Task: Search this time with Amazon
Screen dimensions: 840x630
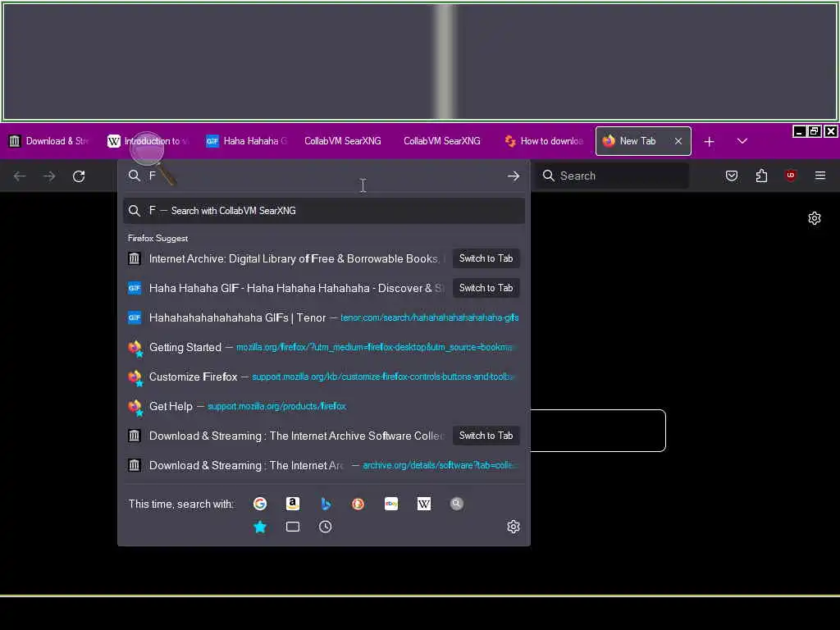Action: point(293,504)
